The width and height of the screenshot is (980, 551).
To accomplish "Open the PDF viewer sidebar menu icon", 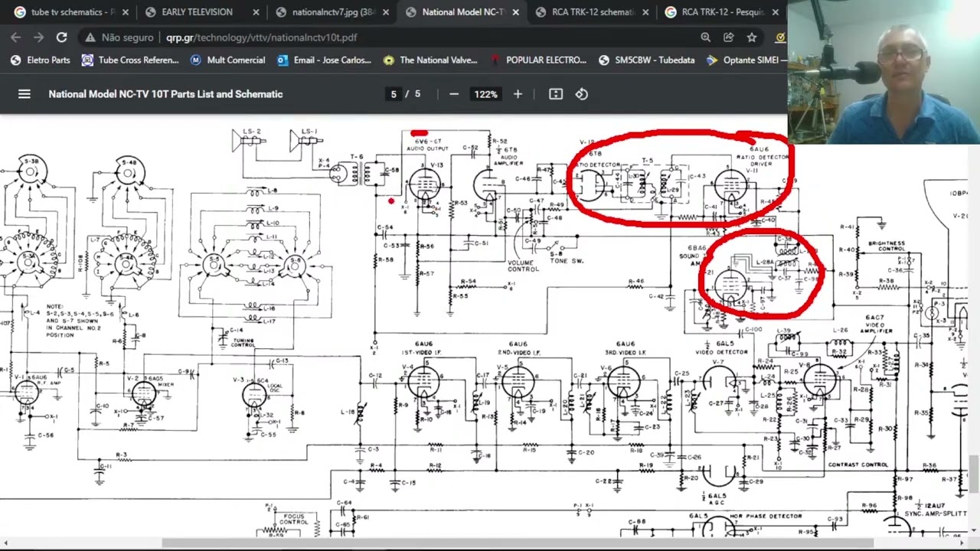I will point(24,94).
